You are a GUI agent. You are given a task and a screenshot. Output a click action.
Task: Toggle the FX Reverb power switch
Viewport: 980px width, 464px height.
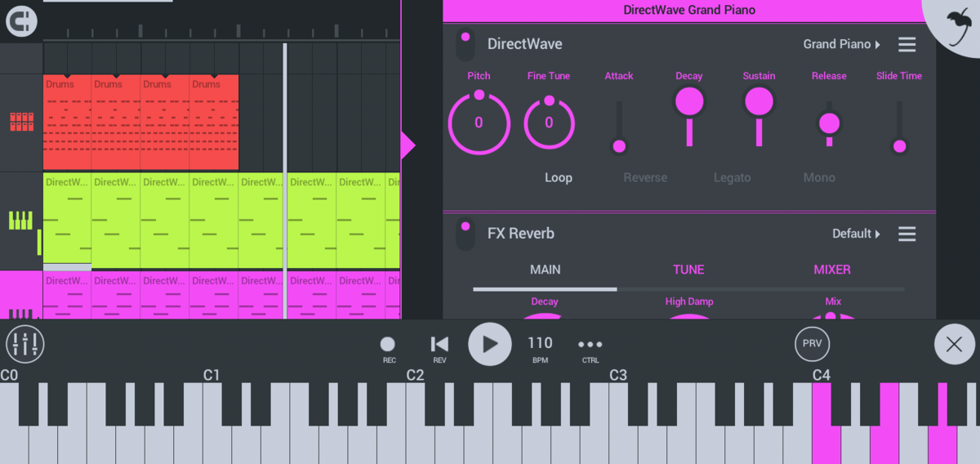[465, 234]
